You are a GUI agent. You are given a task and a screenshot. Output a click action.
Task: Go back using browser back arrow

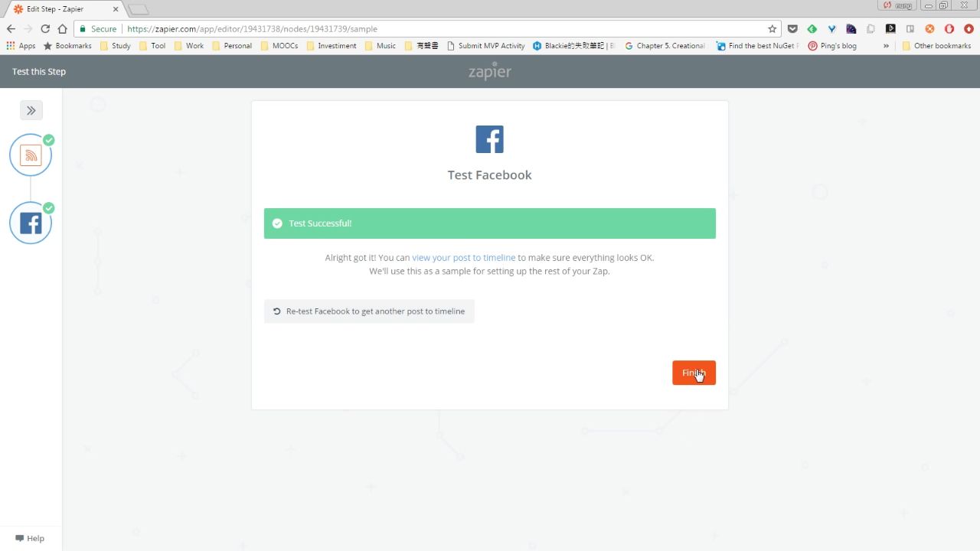pos(11,29)
